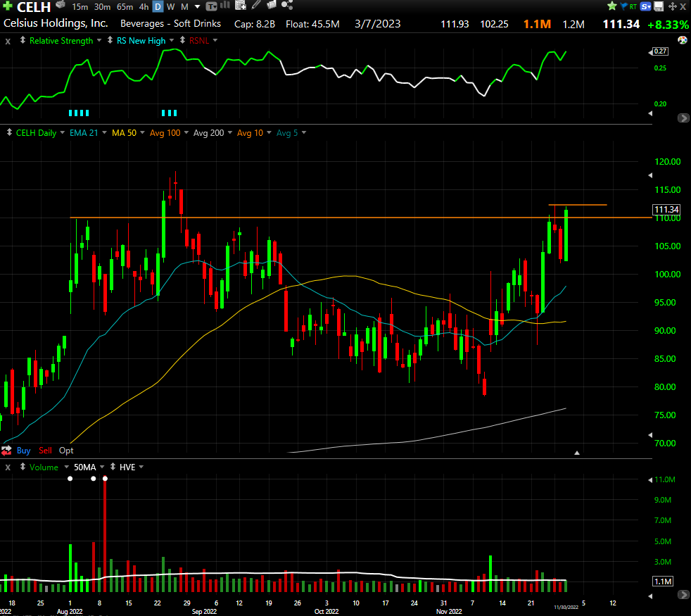
Task: Click the Celsius Holdings, Inc. company name
Action: (56, 23)
